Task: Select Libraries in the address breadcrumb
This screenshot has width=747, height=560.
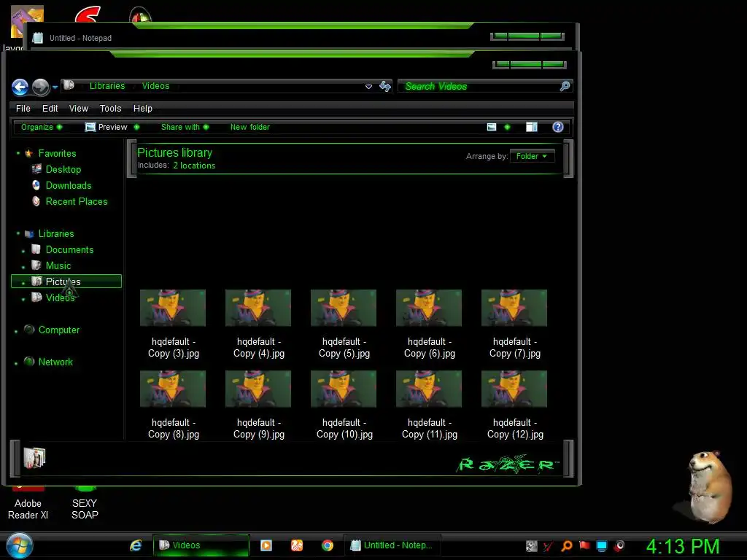Action: (x=107, y=86)
